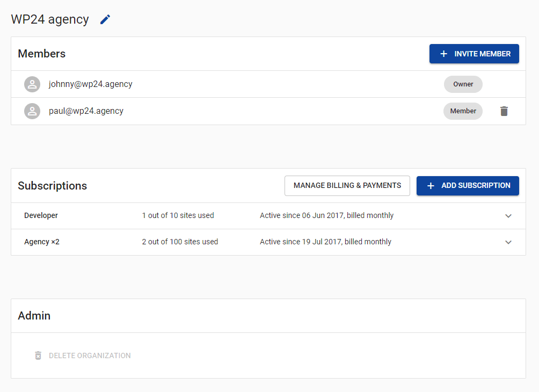Click 'Active since 06 Jun 2017, billed monthly'
539x392 pixels.
(326, 216)
